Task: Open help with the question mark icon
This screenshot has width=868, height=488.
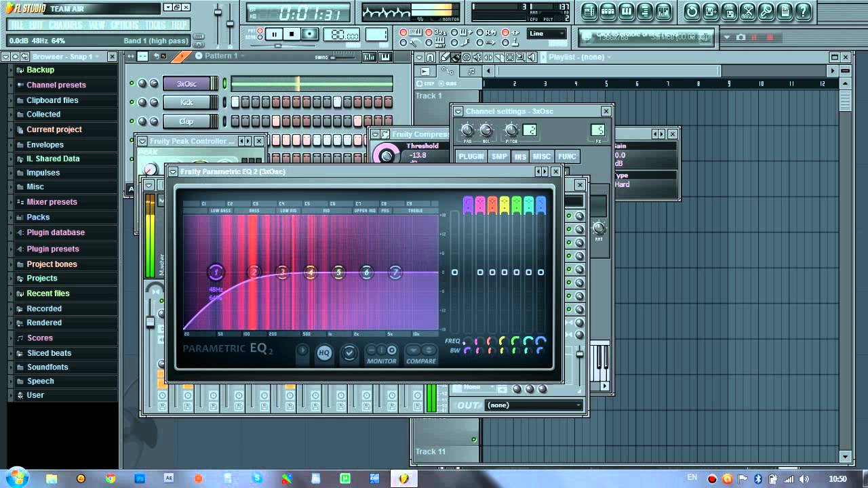Action: pos(804,12)
